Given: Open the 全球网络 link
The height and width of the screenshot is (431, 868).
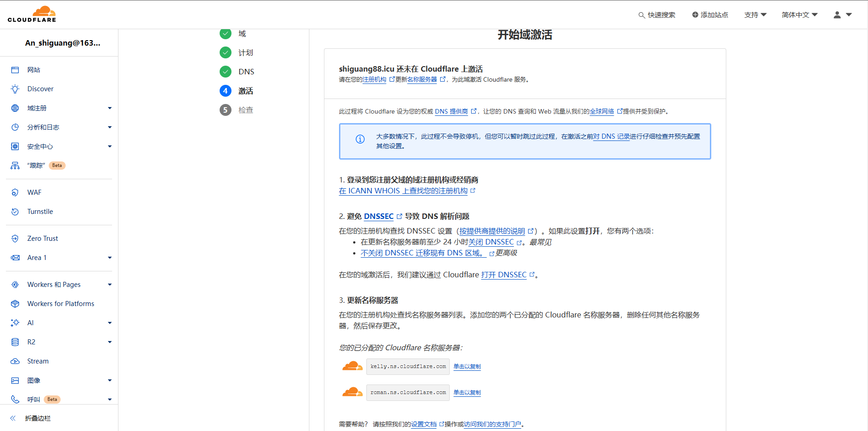Looking at the screenshot, I should pos(602,111).
